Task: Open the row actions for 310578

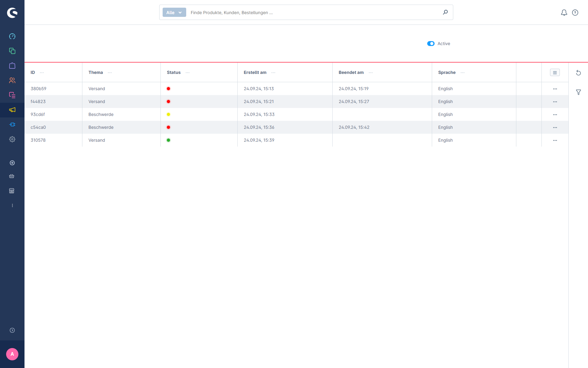Action: (555, 140)
